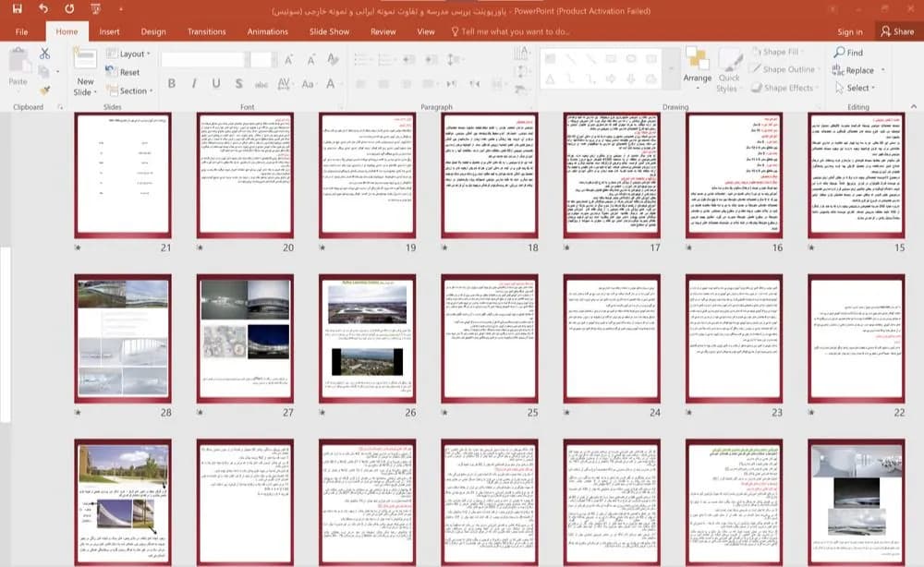Toggle strikethrough abc button
The image size is (924, 567).
pos(261,85)
